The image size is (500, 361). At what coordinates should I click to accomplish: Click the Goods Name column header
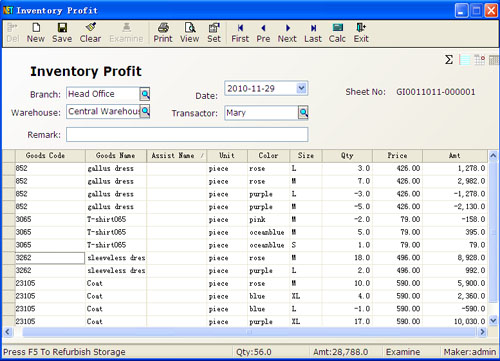pos(116,156)
